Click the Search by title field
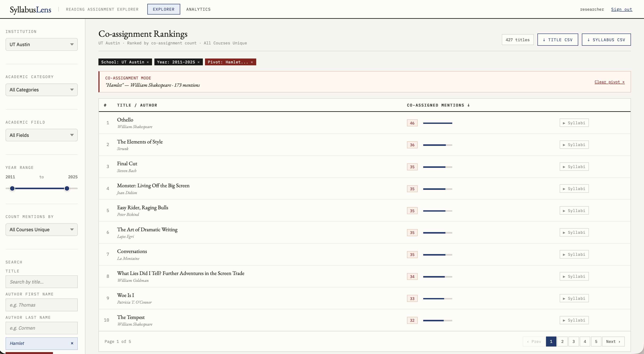Viewport: 644px width, 354px height. (x=41, y=282)
